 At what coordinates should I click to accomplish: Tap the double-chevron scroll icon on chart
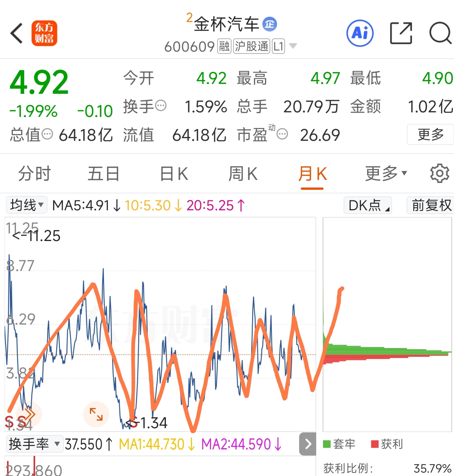click(x=29, y=415)
